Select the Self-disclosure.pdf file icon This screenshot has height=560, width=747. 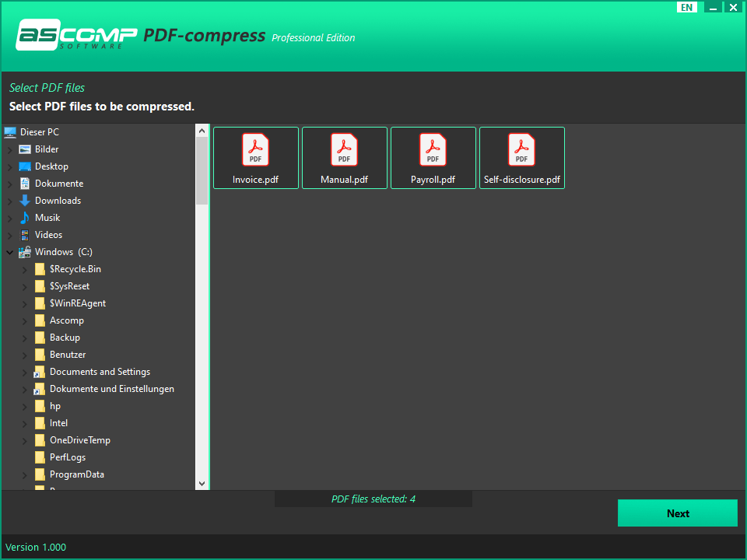click(521, 149)
